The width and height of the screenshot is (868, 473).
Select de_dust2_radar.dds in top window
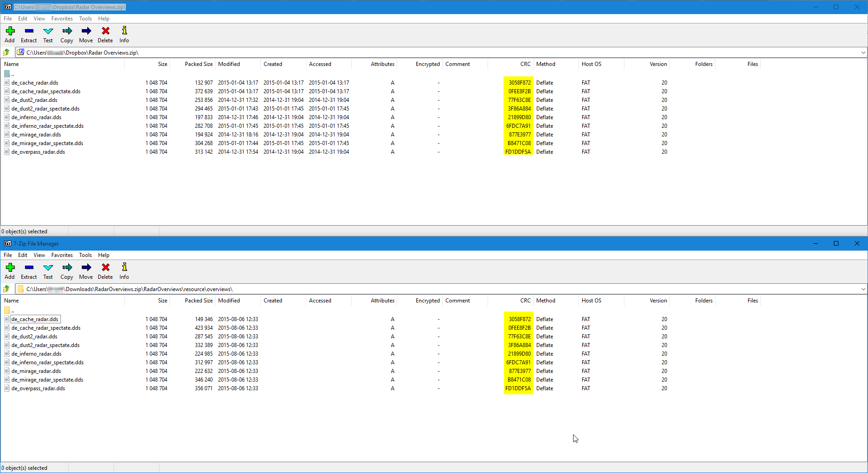tap(35, 100)
